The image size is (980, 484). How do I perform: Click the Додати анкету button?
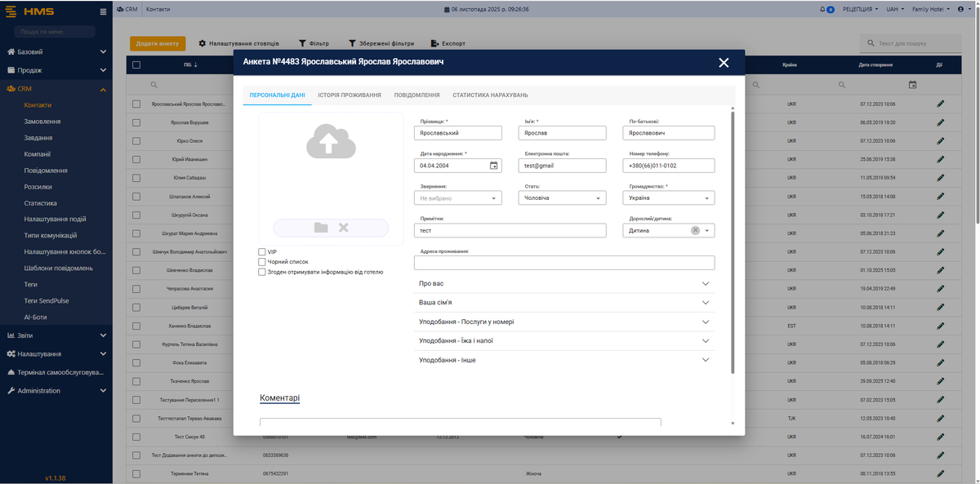pos(158,43)
